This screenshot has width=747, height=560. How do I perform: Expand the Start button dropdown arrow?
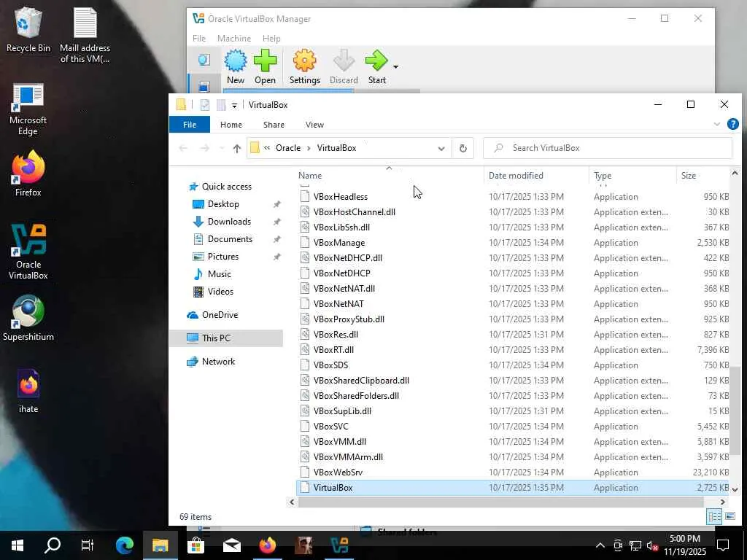point(395,67)
